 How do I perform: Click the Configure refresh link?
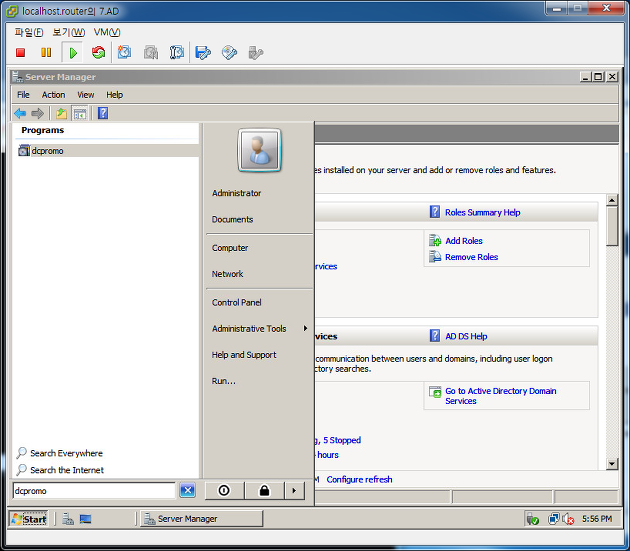pos(359,479)
